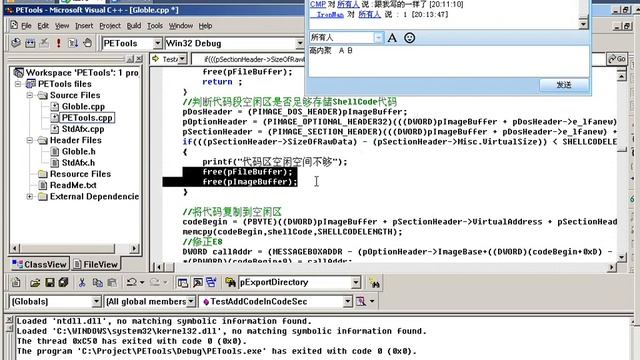
Task: Select PETools.cpp in the file tree
Action: [87, 118]
